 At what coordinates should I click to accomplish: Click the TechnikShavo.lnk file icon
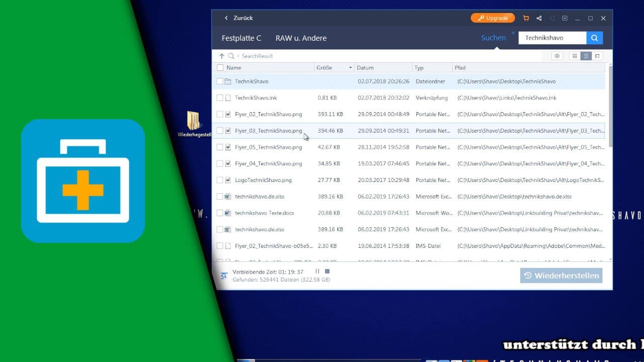[x=228, y=98]
